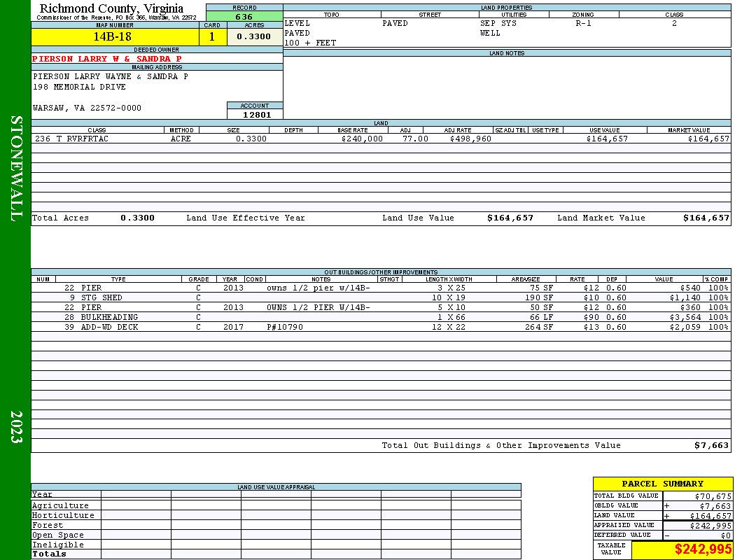This screenshot has height=560, width=735.
Task: Click Total Acres value 0.3300
Action: [x=137, y=218]
